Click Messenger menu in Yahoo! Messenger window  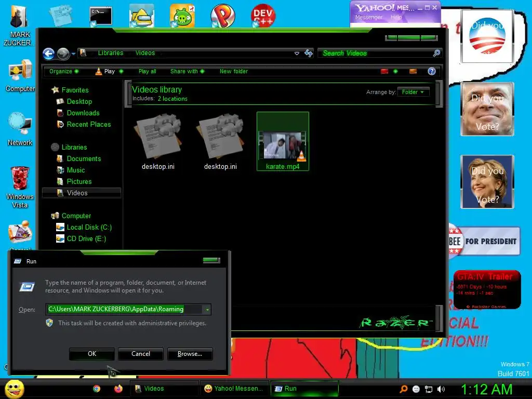tap(369, 17)
